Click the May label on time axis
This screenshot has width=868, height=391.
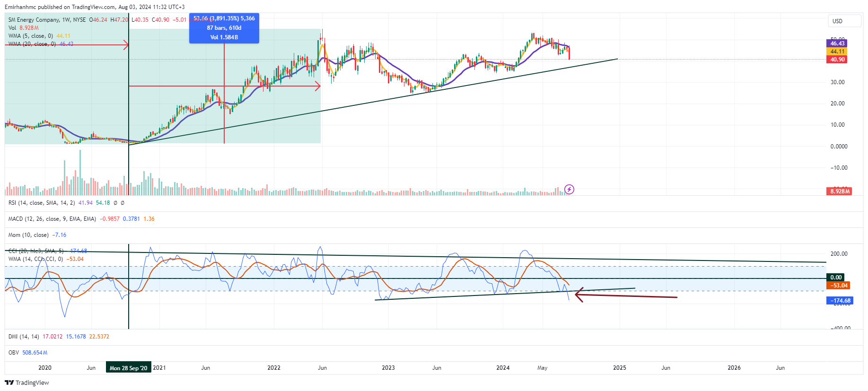click(x=543, y=368)
